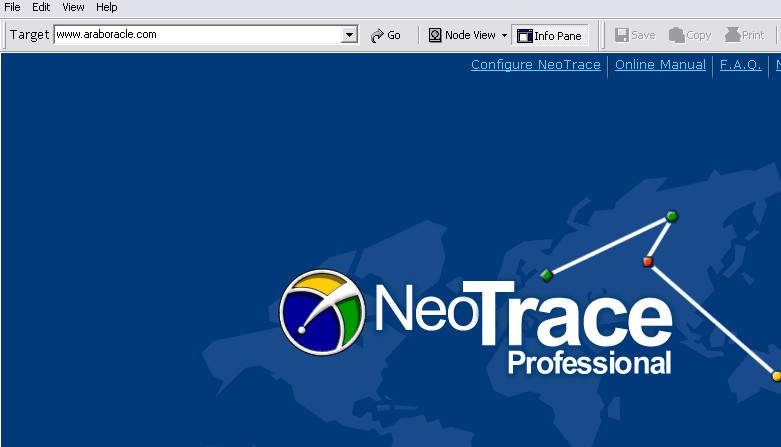Click the Configure NeoTrace link

[x=535, y=65]
